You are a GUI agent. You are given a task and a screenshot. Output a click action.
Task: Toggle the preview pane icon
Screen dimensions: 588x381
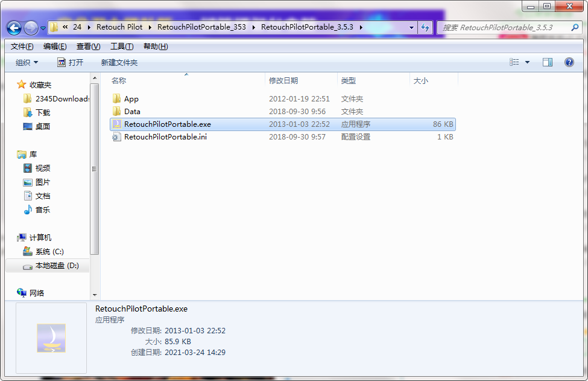[x=548, y=62]
